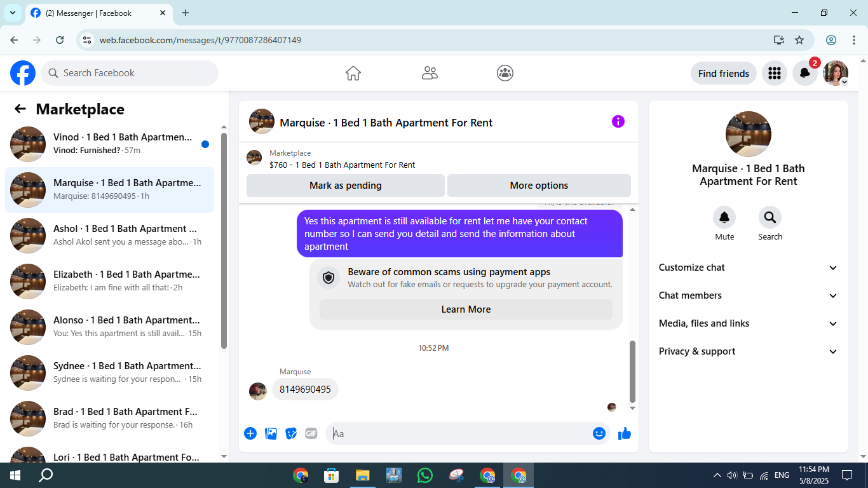Navigate back with Chrome's back arrow

coord(14,40)
